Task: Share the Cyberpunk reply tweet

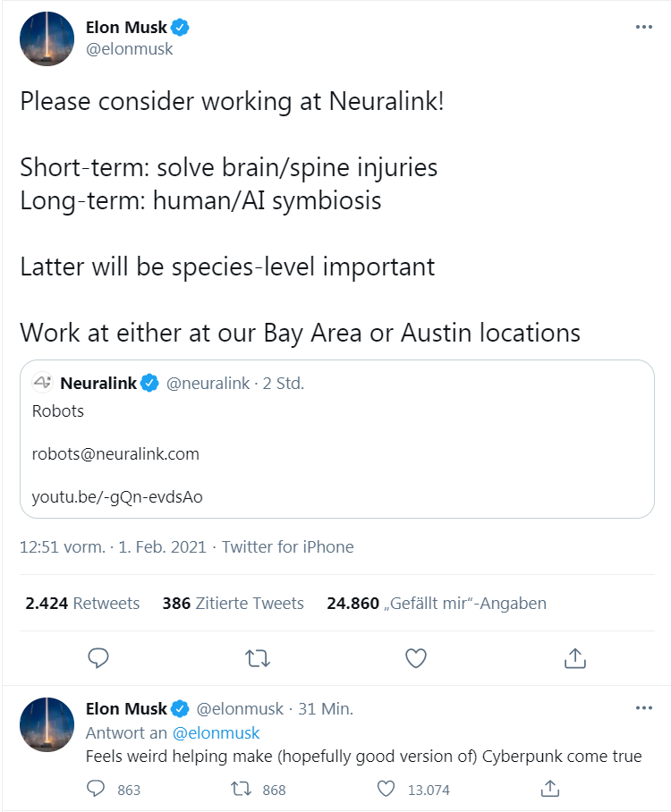Action: 551,789
